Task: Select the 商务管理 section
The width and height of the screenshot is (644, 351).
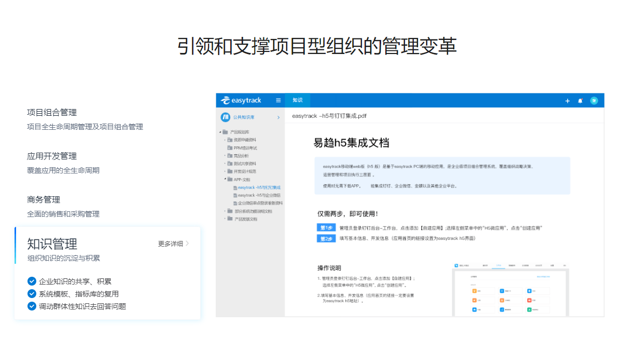Action: (44, 200)
